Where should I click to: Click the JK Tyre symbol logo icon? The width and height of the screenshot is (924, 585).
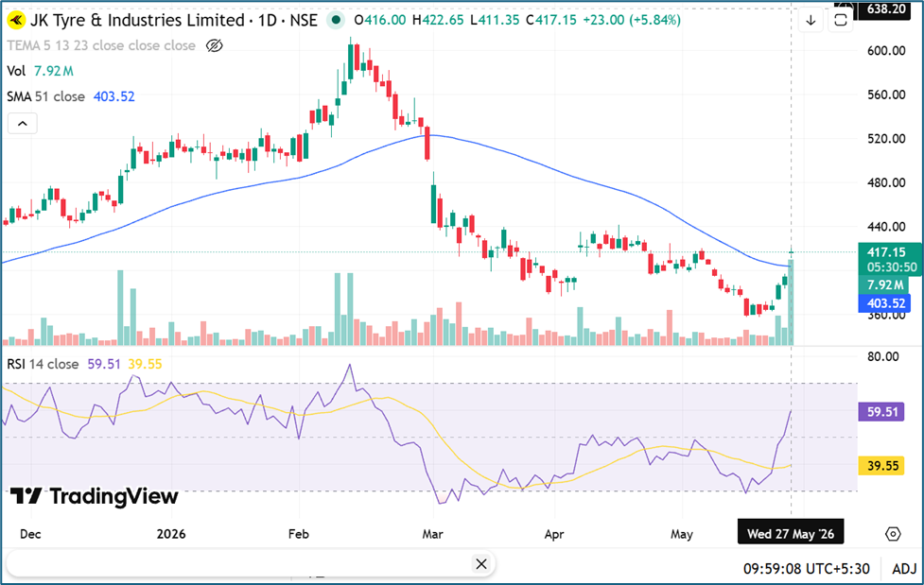coord(16,21)
